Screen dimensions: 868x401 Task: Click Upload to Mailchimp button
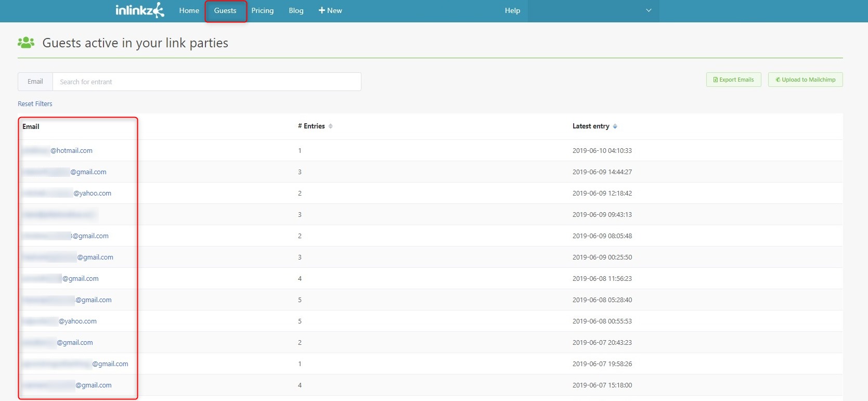806,80
